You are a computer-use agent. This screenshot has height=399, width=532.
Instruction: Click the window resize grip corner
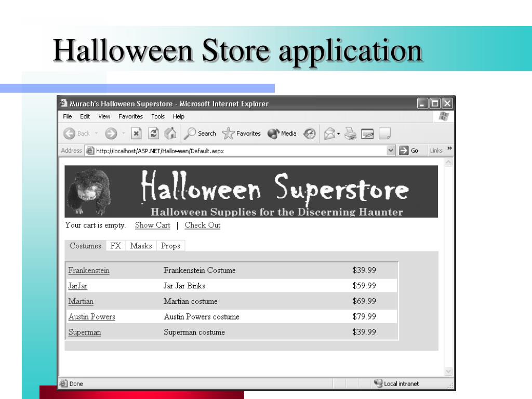coord(450,385)
